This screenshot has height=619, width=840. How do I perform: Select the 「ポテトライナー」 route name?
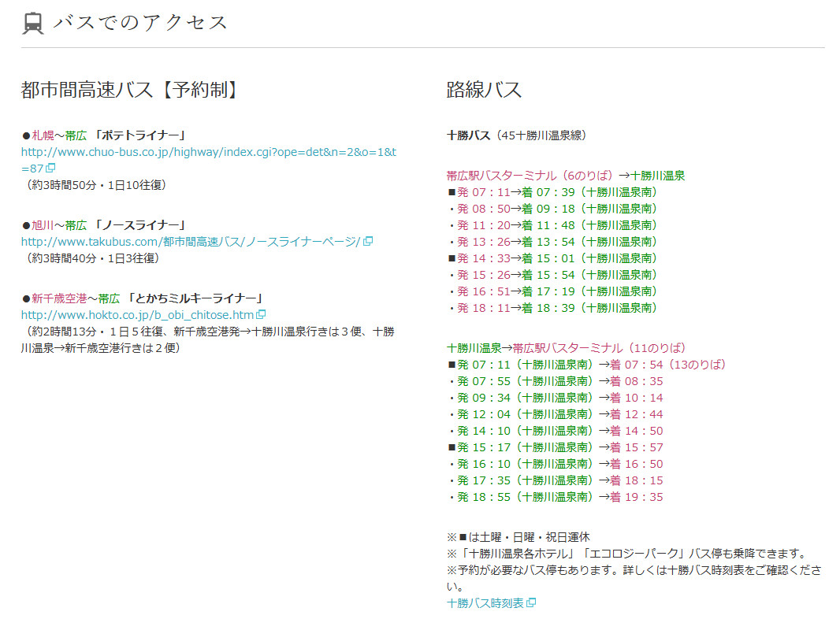[140, 135]
